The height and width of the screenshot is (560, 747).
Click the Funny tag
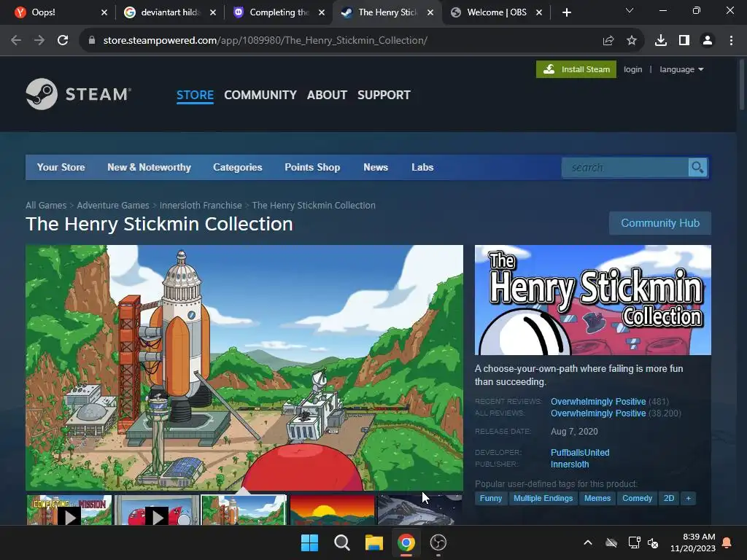(491, 499)
